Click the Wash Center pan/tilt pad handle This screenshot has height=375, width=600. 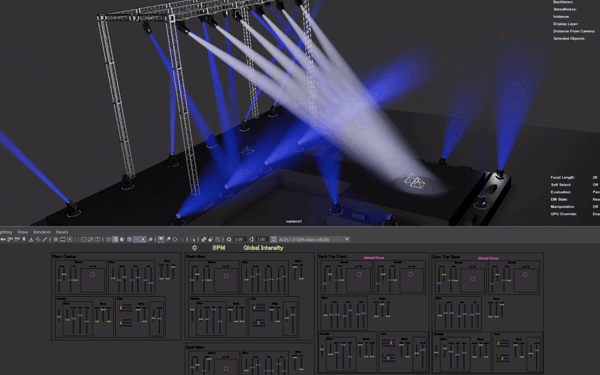tap(92, 274)
